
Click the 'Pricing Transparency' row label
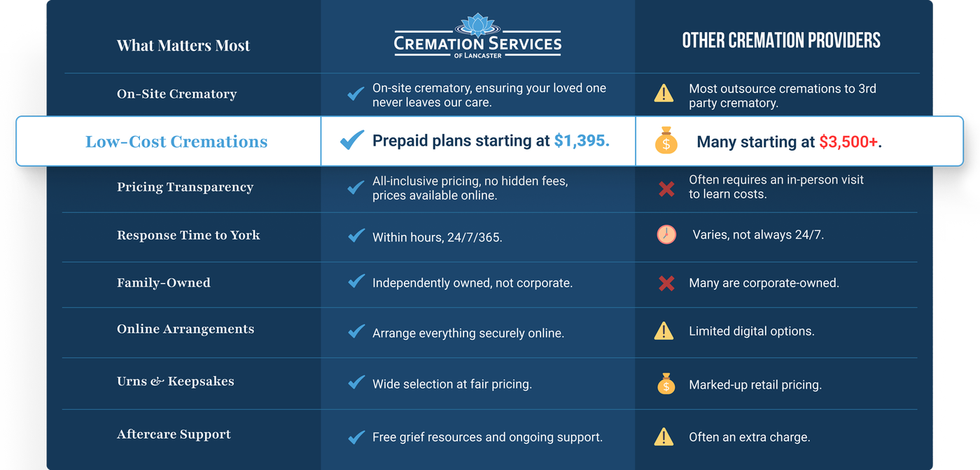coord(185,187)
